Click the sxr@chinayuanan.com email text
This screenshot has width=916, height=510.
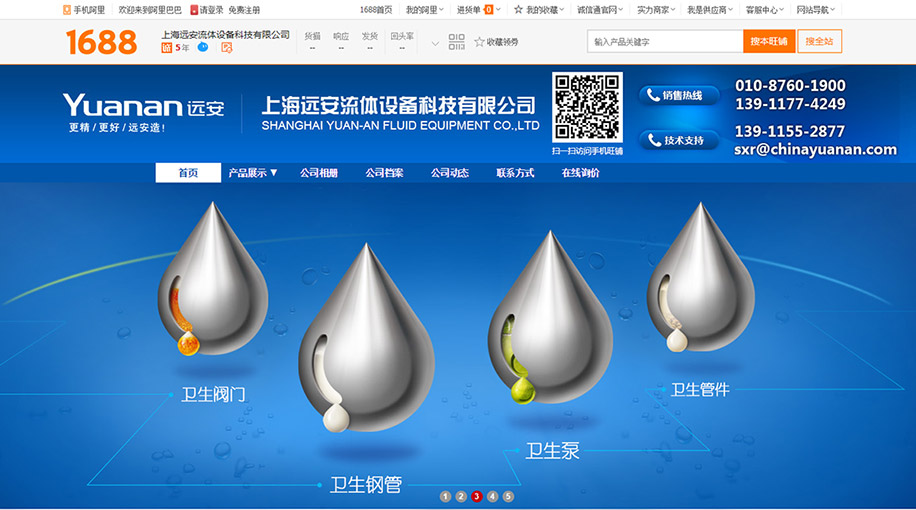tap(816, 150)
